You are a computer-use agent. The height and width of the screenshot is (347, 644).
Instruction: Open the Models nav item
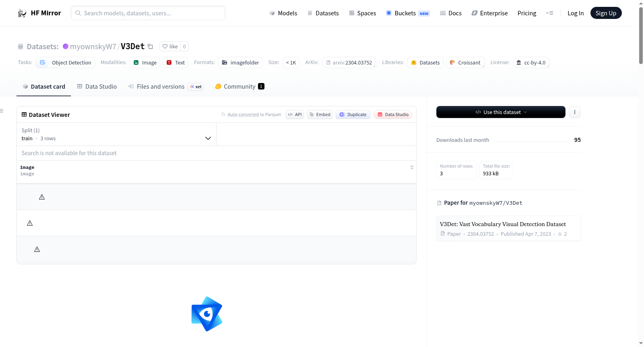(283, 13)
